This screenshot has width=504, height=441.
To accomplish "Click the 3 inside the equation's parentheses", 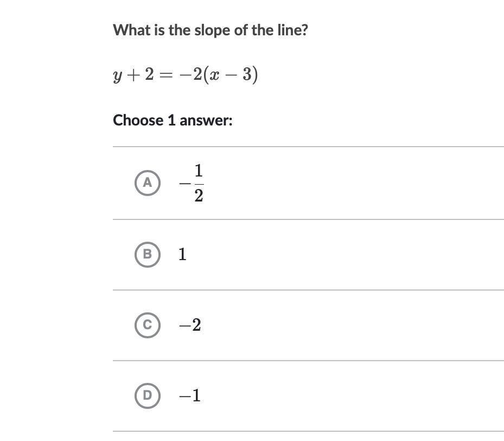I will point(247,74).
